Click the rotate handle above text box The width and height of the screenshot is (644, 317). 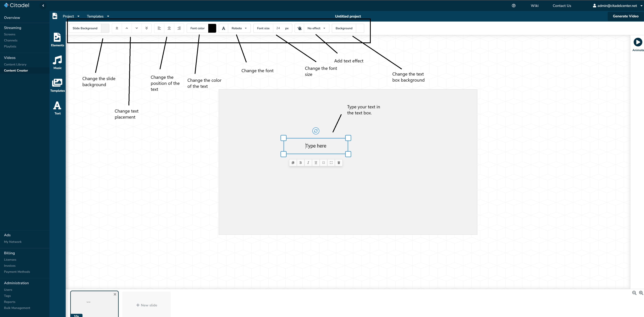point(316,131)
